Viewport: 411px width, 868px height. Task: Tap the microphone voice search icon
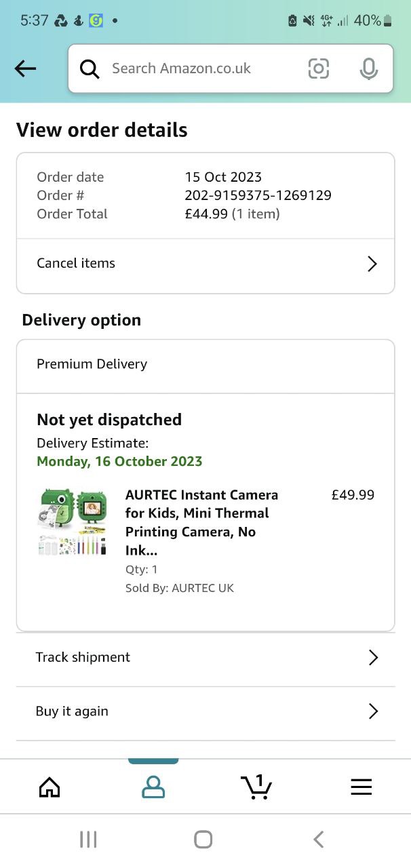coord(368,68)
